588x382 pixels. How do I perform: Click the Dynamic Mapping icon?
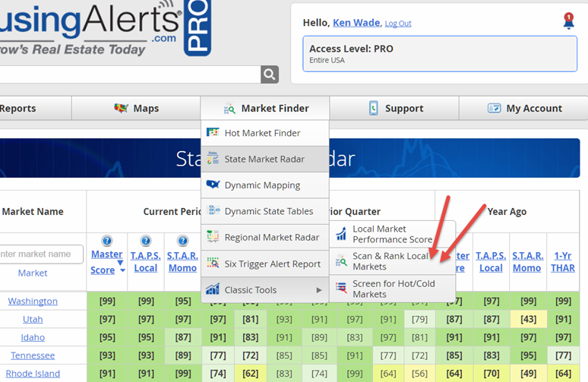click(213, 185)
